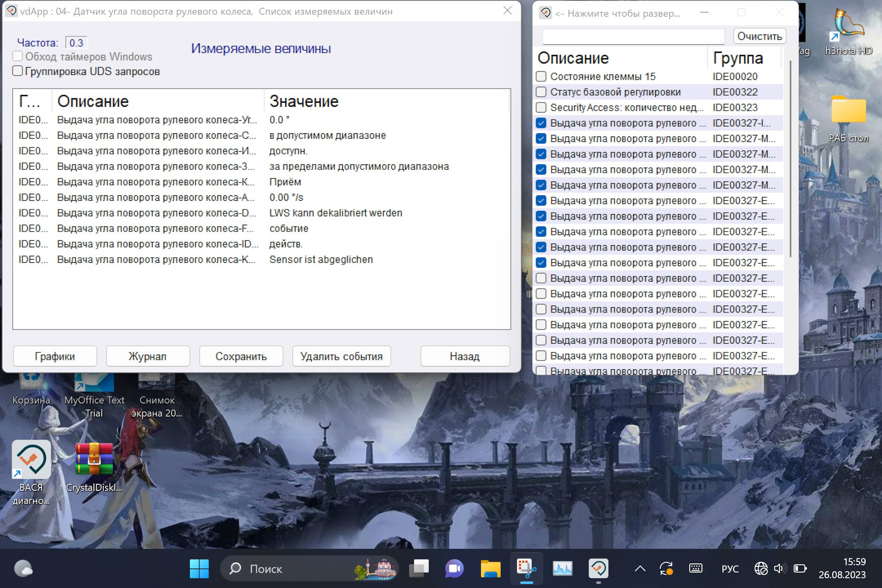
Task: Sort by Значение column header
Action: [x=387, y=101]
